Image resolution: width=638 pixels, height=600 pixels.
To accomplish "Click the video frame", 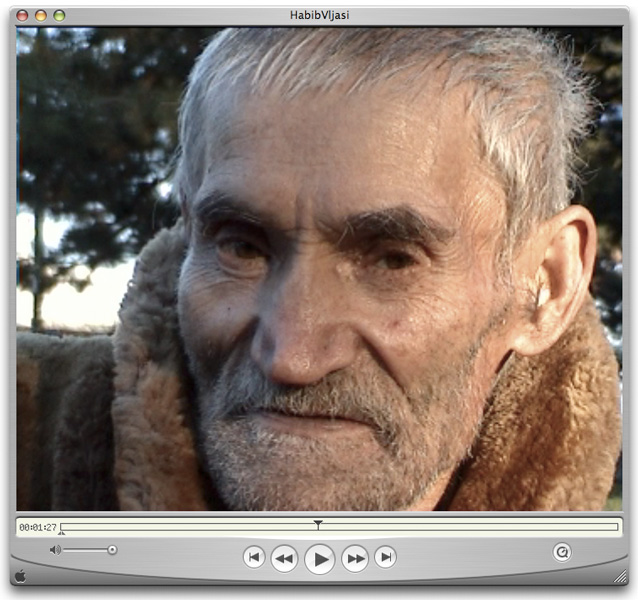I will pos(319,269).
